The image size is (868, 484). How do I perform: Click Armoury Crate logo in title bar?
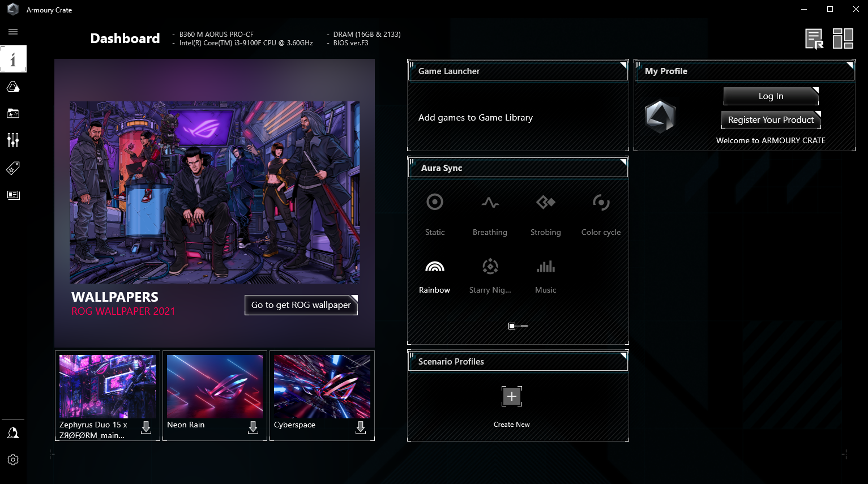point(13,10)
